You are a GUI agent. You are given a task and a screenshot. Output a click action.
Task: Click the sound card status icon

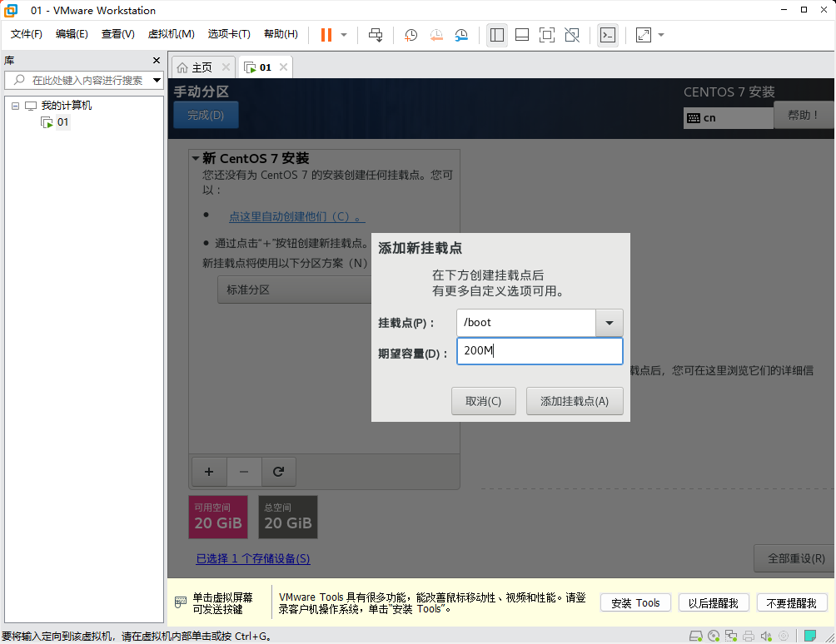tap(766, 636)
